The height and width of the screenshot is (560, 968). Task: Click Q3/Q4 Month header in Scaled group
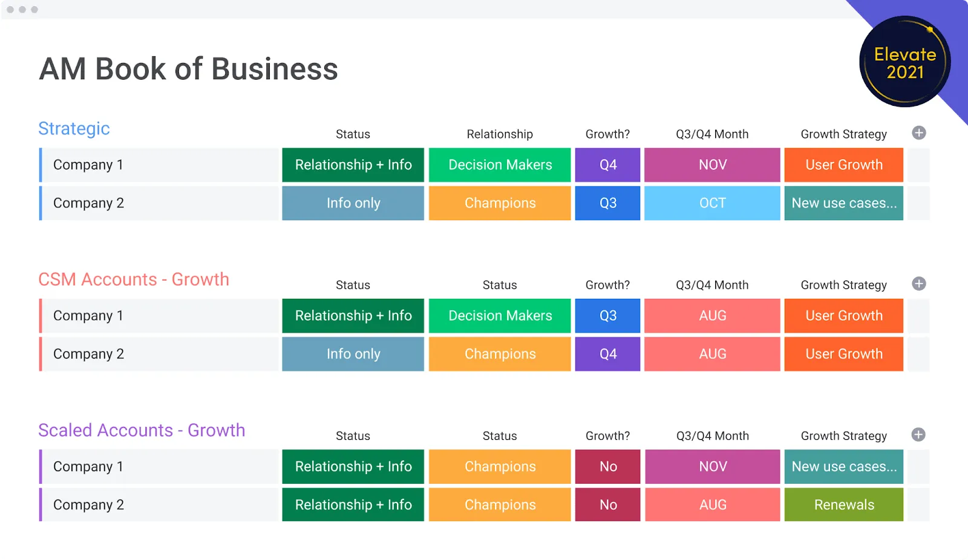(x=712, y=436)
